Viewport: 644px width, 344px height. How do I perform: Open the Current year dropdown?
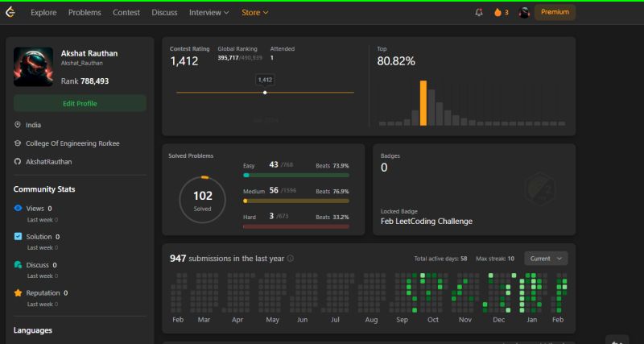coord(546,259)
